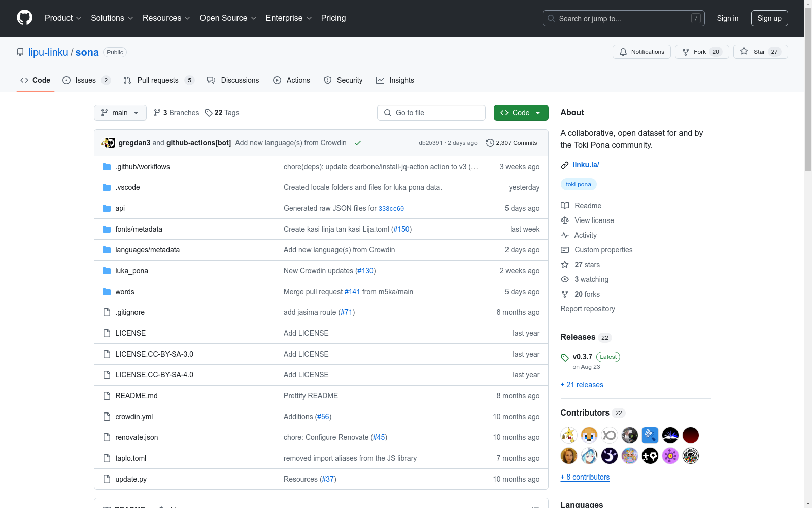Screen dimensions: 812x508
Task: Click the folder icon for .github/workflows
Action: 107,167
